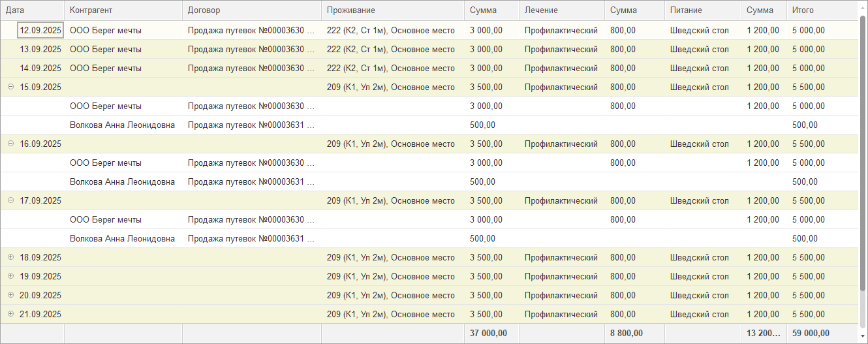Sort by the Контрагент column header

pyautogui.click(x=123, y=10)
